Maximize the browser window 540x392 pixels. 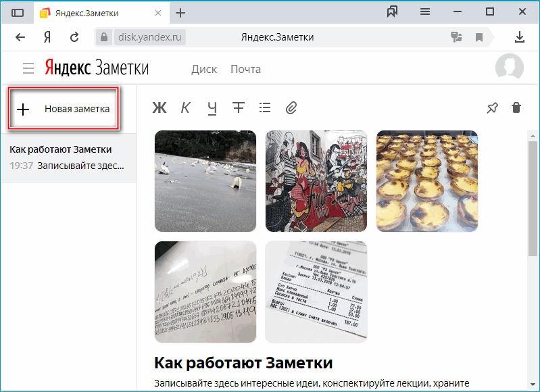(x=490, y=12)
